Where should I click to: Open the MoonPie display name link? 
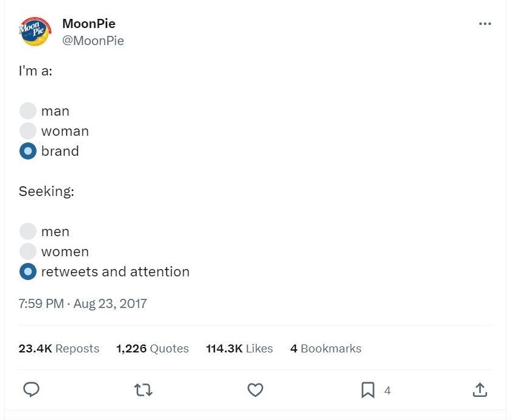point(89,24)
